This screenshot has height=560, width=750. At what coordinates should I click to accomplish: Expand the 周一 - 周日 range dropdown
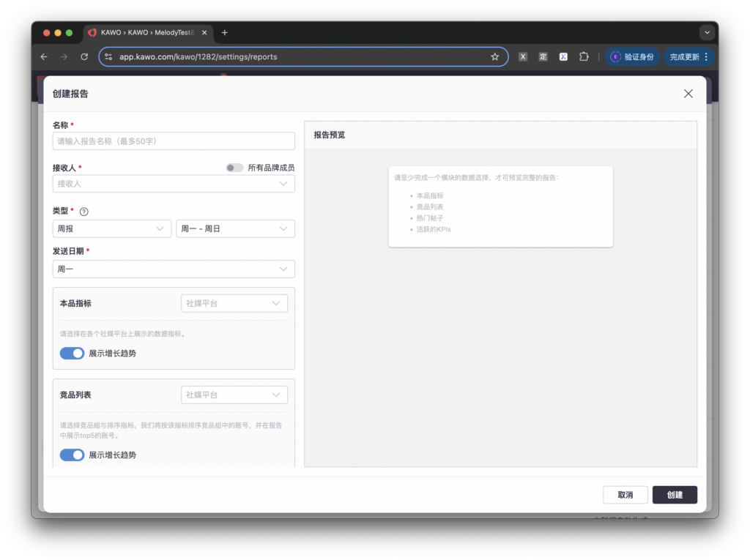(234, 229)
